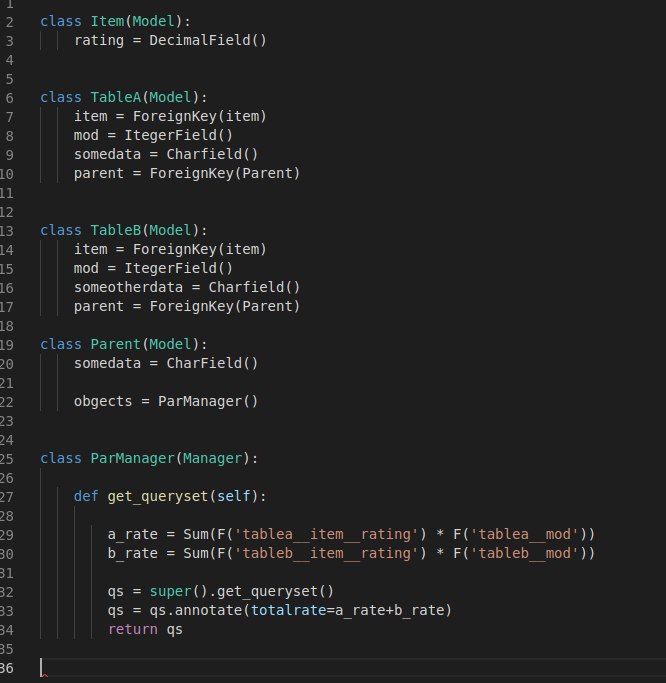Click the class name 'TableB'
Viewport: 666px width, 683px height.
tap(116, 230)
